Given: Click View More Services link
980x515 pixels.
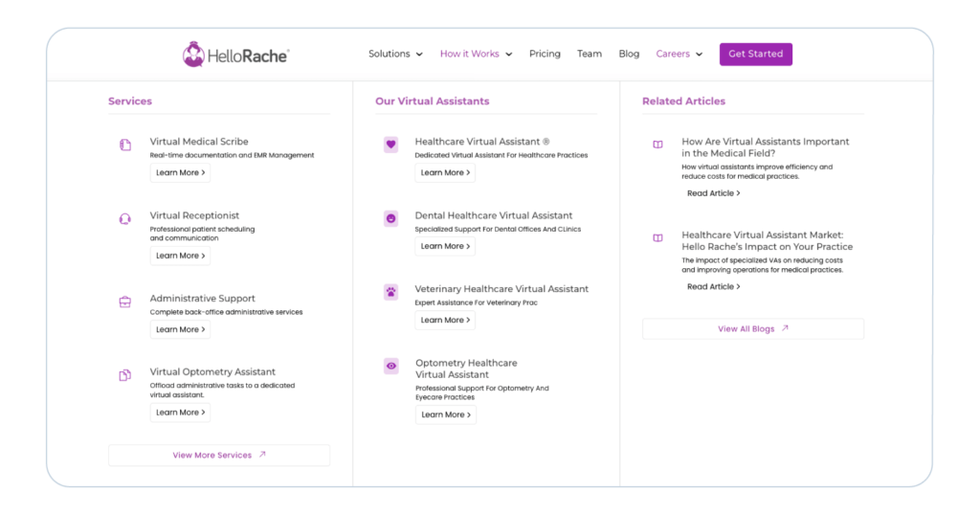Looking at the screenshot, I should coord(219,455).
